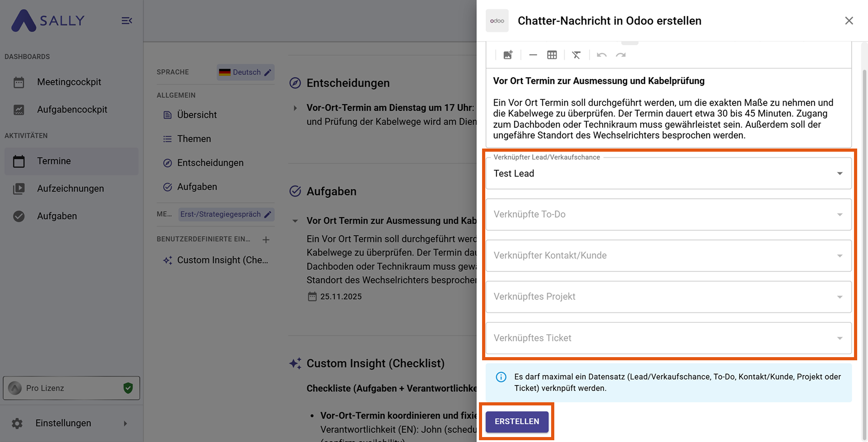Collapse the Sally sidebar menu
The height and width of the screenshot is (442, 868).
point(127,21)
